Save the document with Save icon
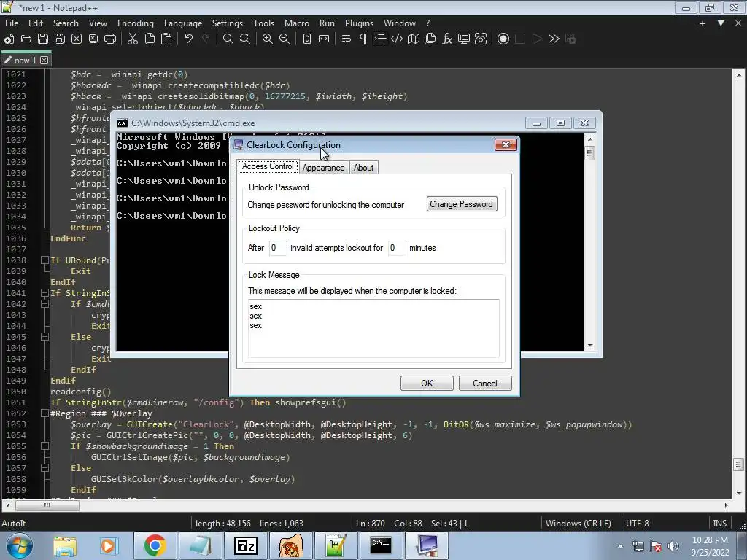The height and width of the screenshot is (560, 747). [x=43, y=39]
